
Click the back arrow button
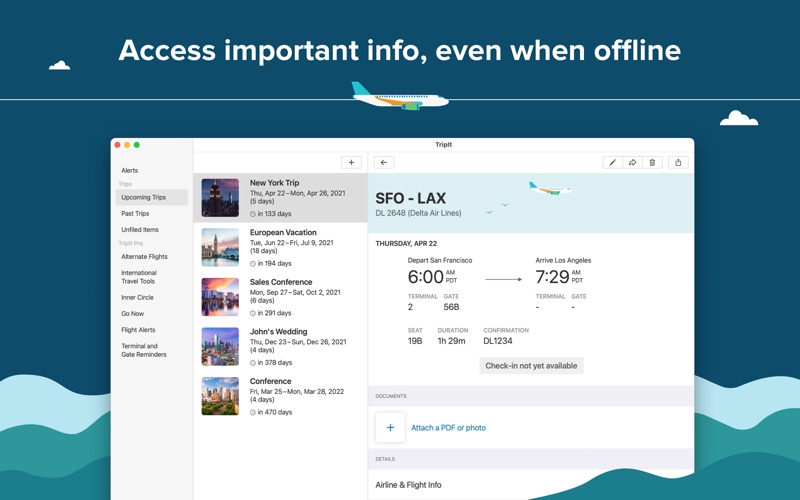[384, 162]
